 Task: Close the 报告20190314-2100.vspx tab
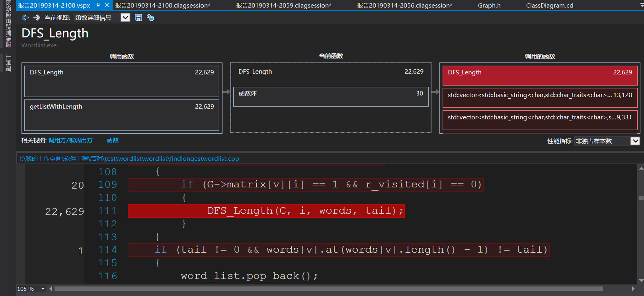107,5
